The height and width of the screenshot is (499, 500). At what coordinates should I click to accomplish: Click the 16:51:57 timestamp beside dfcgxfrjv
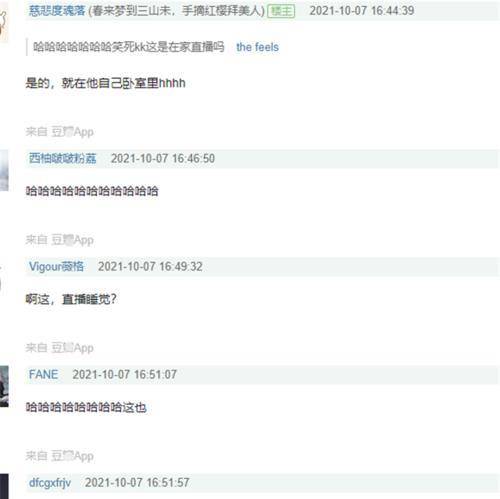(x=137, y=482)
